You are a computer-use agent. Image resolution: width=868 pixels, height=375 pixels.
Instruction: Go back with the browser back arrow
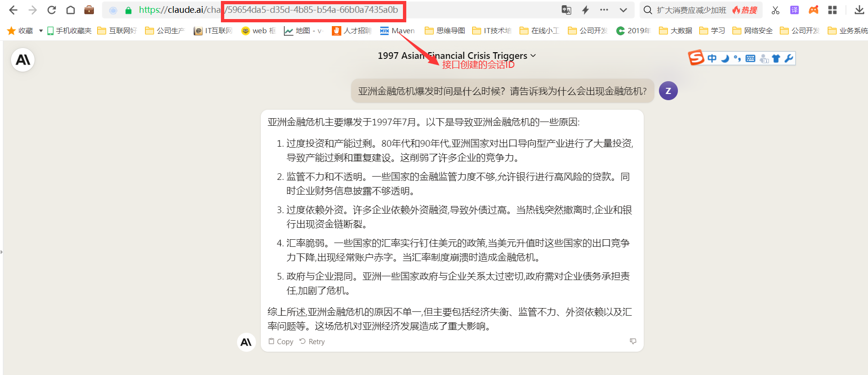click(x=13, y=10)
